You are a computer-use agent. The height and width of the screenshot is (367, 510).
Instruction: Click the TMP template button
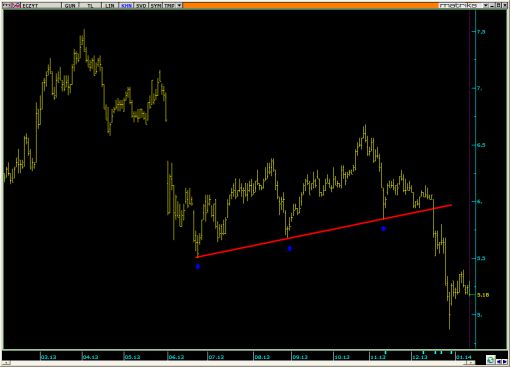click(x=169, y=6)
